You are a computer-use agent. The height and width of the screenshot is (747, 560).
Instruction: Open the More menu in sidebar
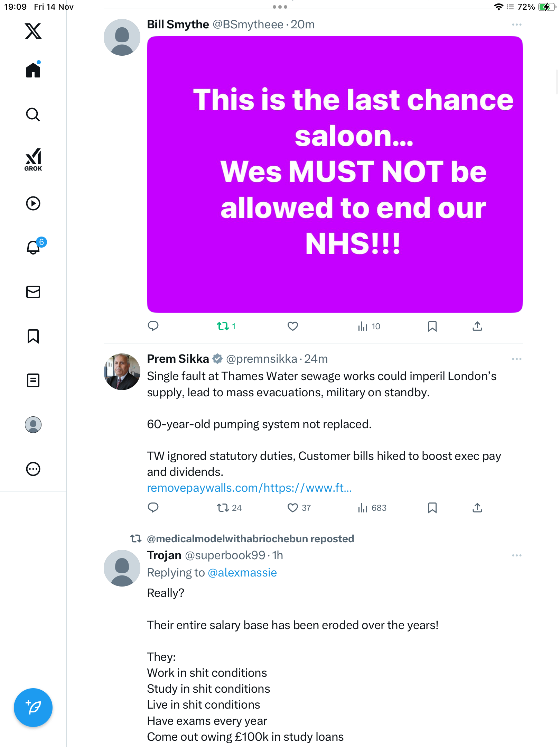click(33, 469)
